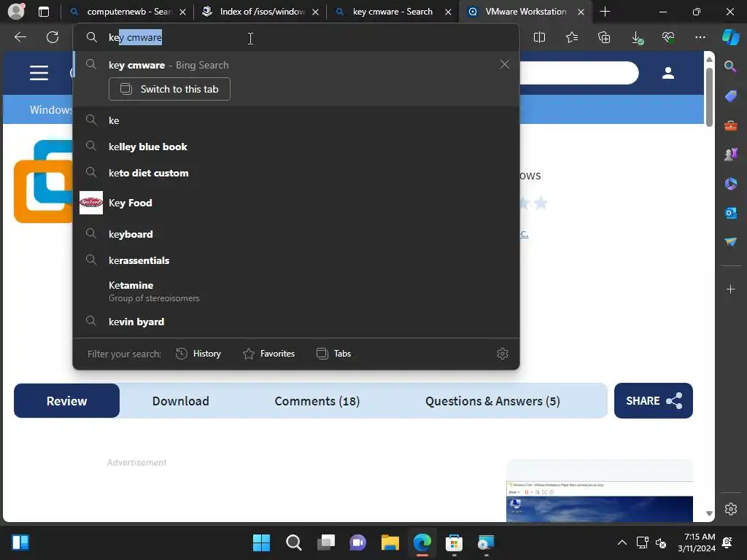Remove the 'key cmware' suggestion with X
747x560 pixels.
505,64
